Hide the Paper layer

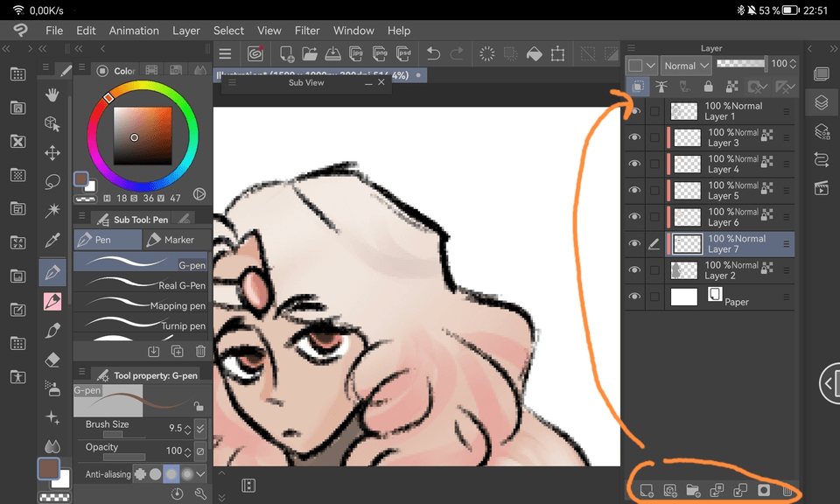click(635, 297)
